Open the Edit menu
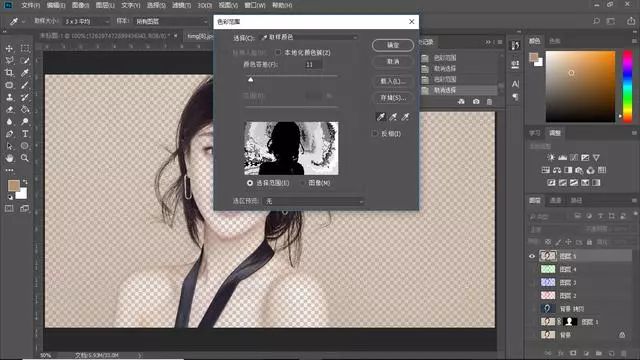The width and height of the screenshot is (640, 360). [56, 5]
